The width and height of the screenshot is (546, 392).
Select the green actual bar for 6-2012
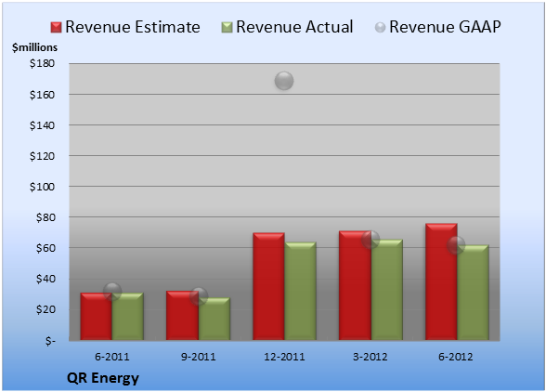point(473,293)
